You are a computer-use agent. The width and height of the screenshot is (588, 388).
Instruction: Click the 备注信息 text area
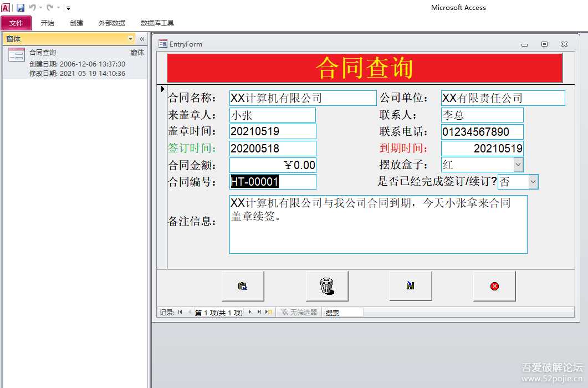tap(378, 224)
